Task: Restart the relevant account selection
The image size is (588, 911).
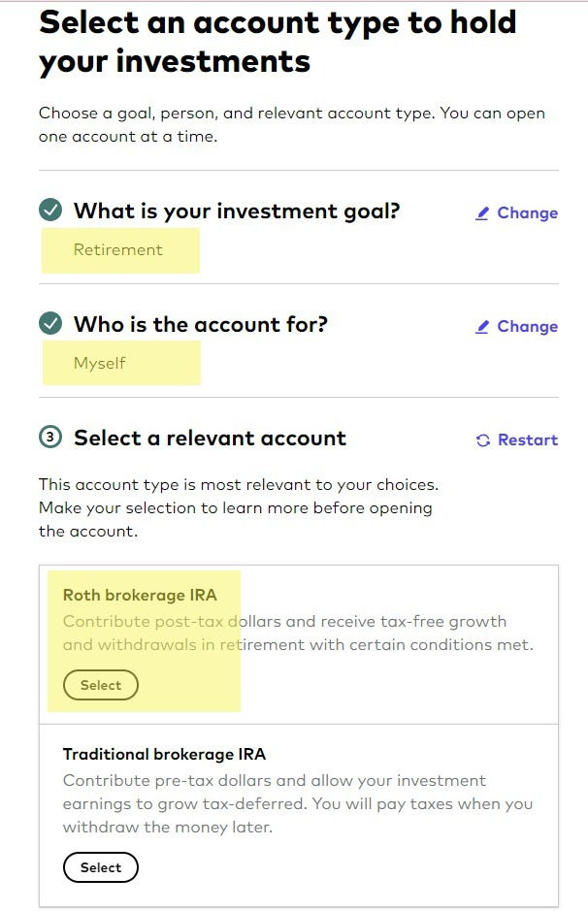Action: coord(527,439)
